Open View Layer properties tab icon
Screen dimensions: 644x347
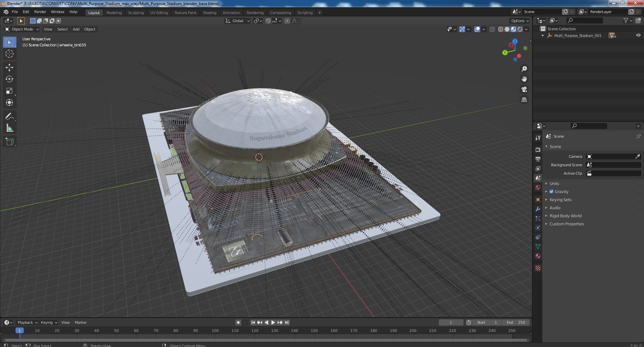538,168
